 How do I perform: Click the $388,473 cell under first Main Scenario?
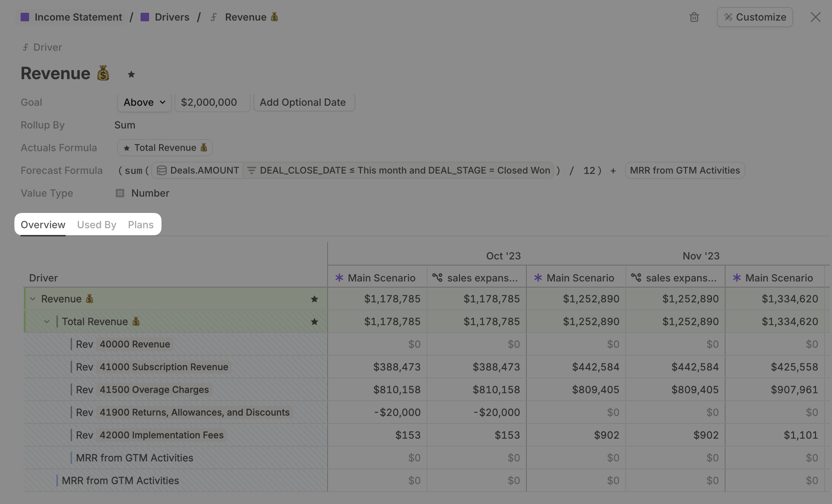pos(377,367)
